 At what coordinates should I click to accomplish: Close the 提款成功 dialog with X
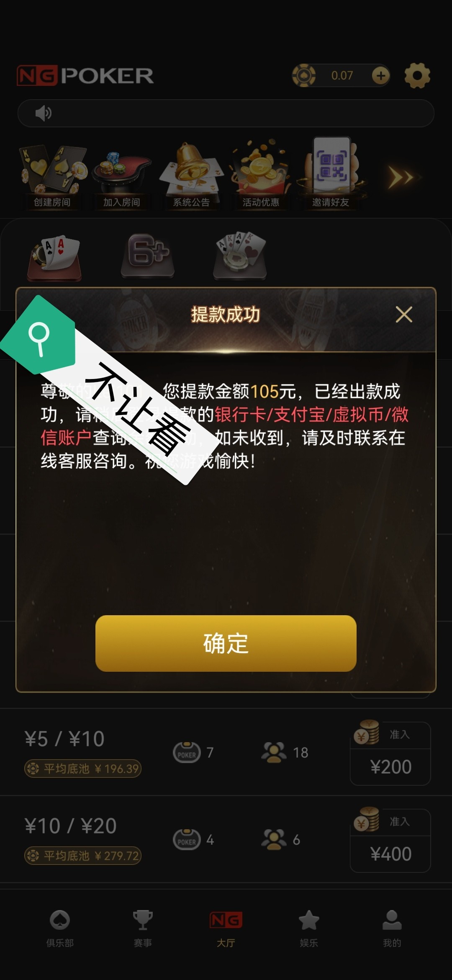point(404,314)
